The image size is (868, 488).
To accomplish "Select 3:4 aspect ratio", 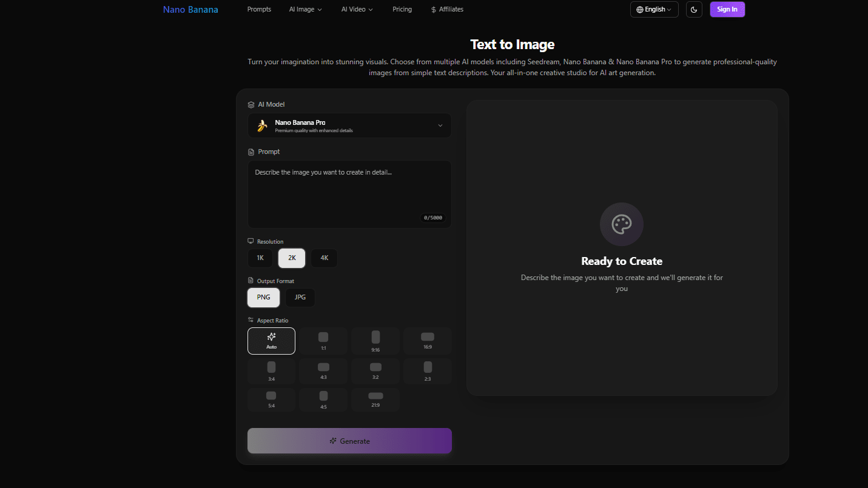I will [271, 371].
